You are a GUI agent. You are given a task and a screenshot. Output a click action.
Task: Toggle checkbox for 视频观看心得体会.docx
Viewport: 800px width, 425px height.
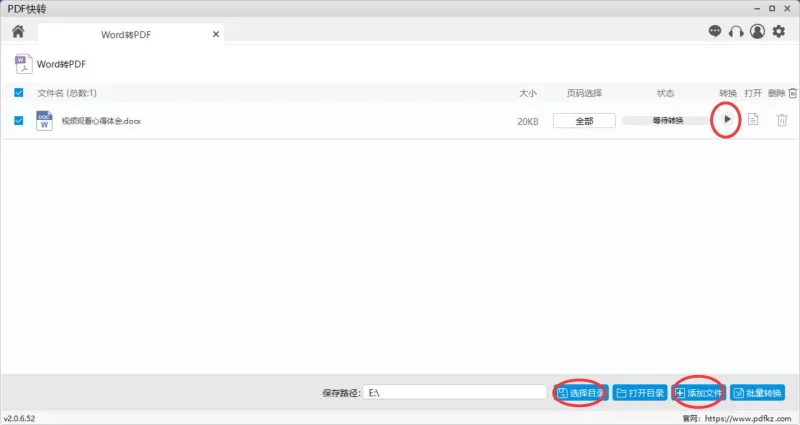click(x=19, y=120)
